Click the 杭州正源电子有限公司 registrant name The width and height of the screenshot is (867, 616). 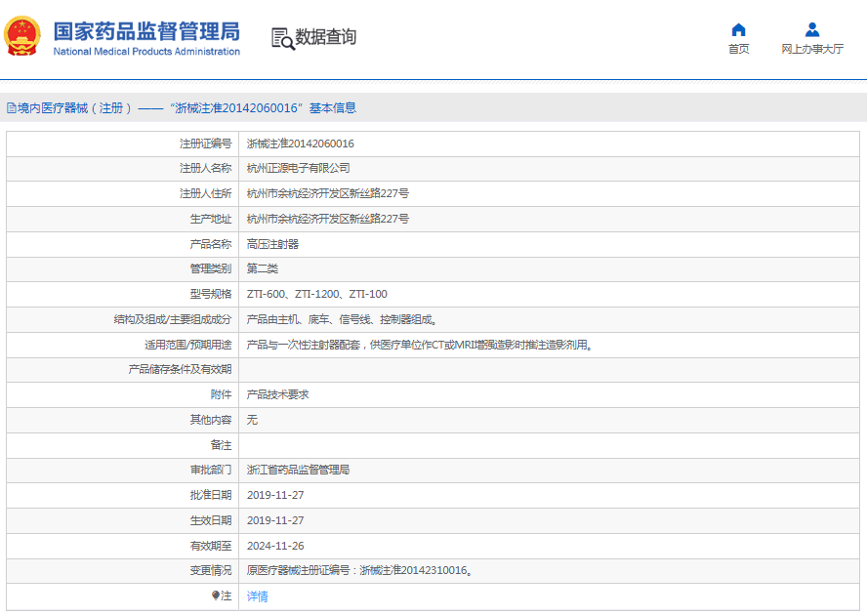click(x=298, y=169)
